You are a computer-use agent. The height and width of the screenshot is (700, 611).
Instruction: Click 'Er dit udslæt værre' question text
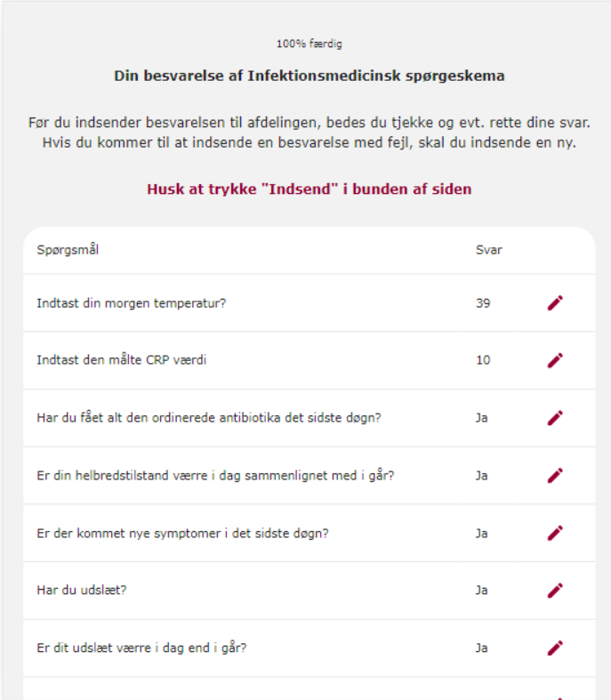coord(141,648)
